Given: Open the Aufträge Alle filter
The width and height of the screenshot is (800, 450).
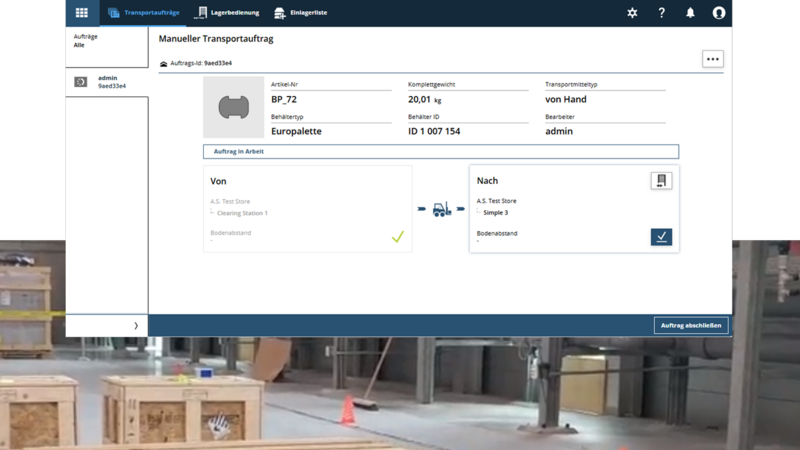Looking at the screenshot, I should (x=106, y=41).
